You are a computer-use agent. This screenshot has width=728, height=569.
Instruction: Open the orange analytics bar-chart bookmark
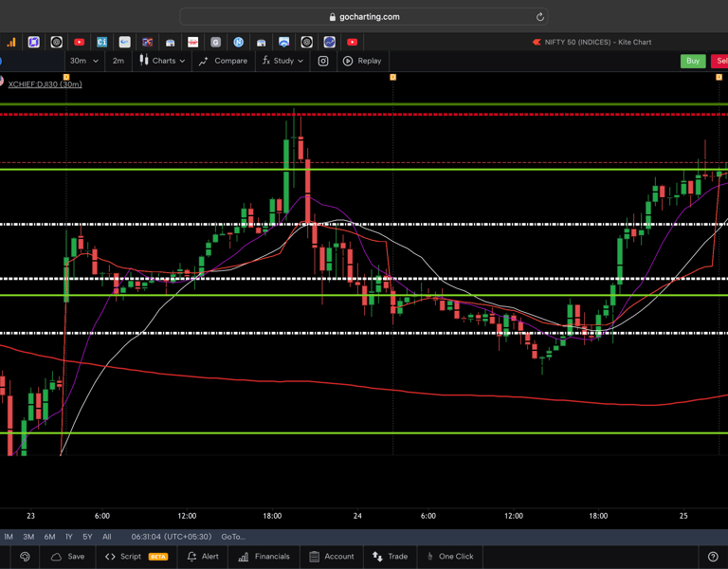(x=11, y=43)
